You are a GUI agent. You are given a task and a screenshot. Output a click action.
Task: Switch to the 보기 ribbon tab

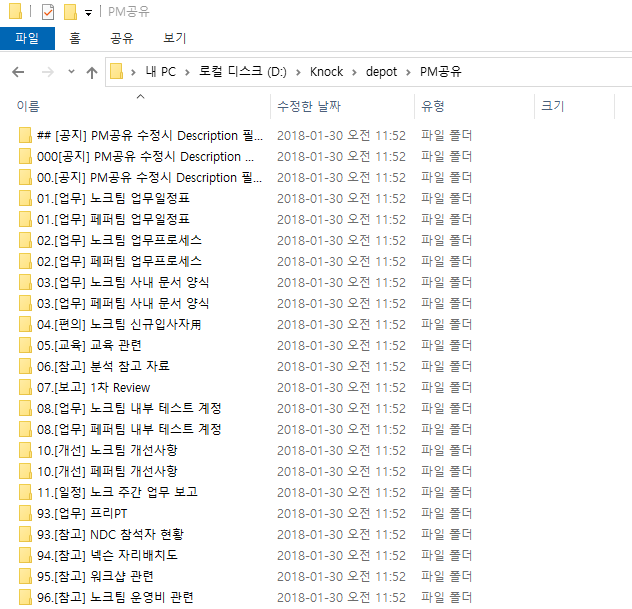(174, 39)
